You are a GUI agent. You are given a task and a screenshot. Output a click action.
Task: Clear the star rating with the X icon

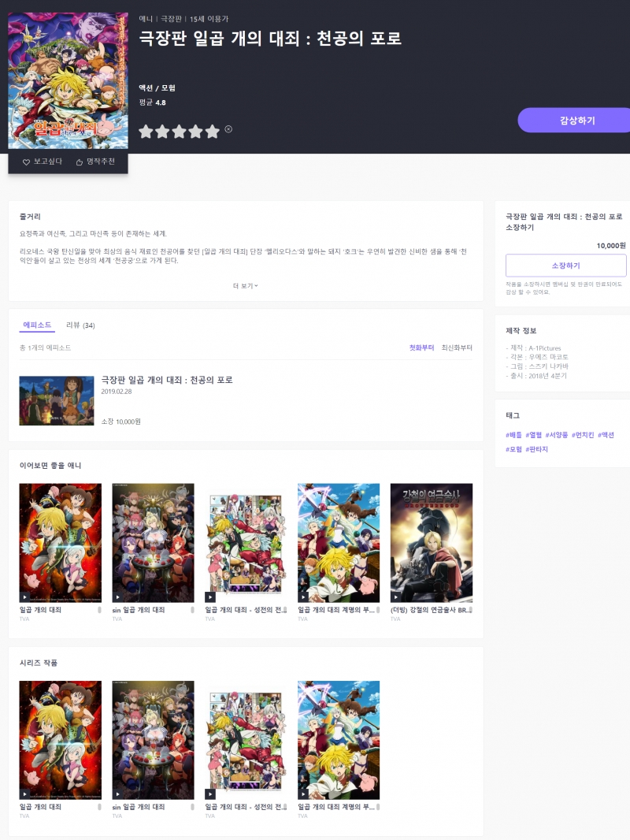[x=228, y=129]
